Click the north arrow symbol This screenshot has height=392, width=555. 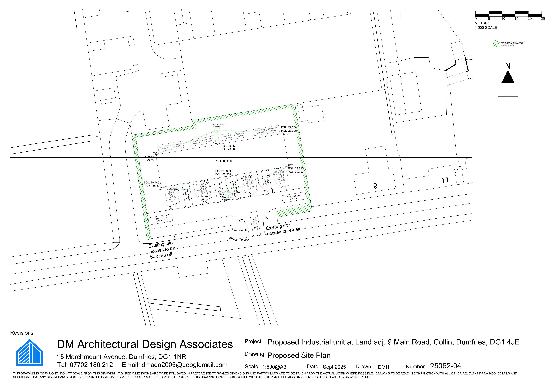(x=508, y=86)
